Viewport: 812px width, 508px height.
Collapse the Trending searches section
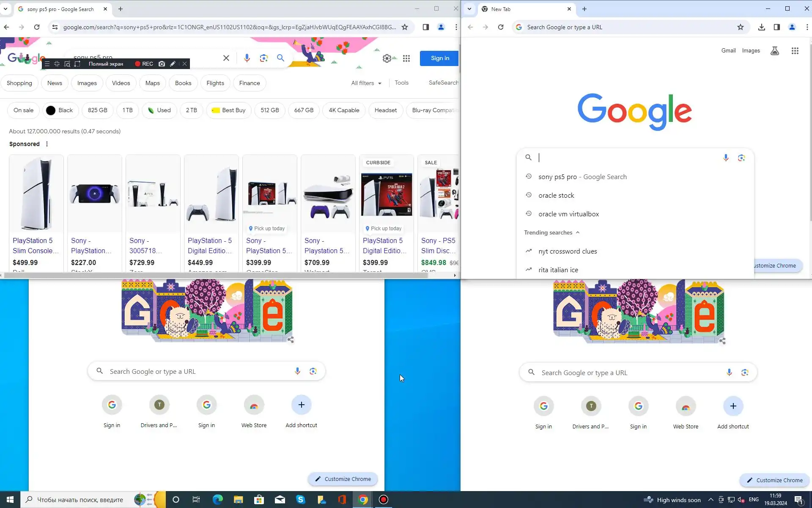pyautogui.click(x=578, y=232)
